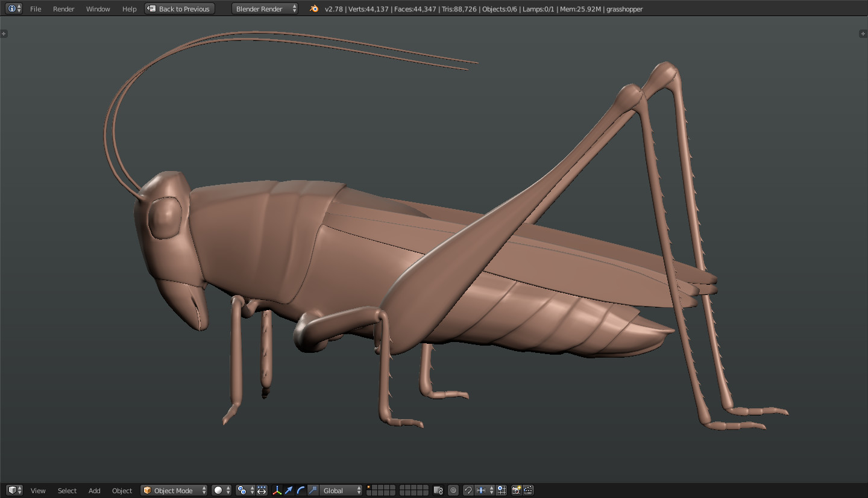Click the Back to Previous button
Viewport: 868px width, 498px height.
[x=179, y=8]
